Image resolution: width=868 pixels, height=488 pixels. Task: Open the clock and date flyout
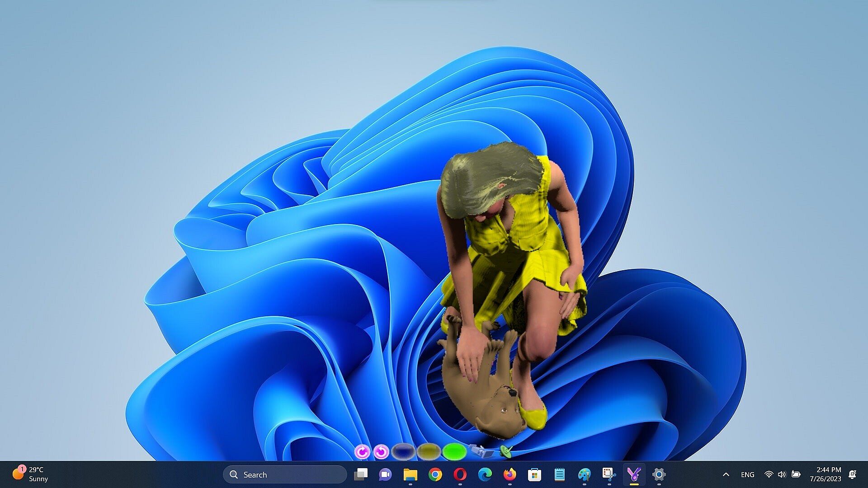click(825, 474)
